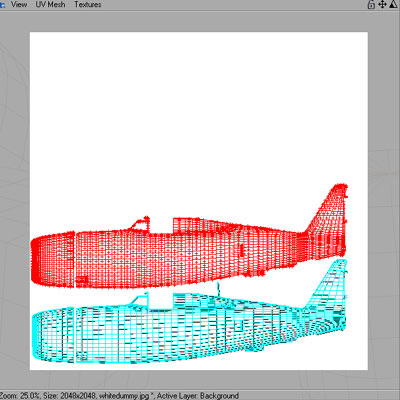Click the red mesh cockpit canopy frame
The image size is (400, 400).
coord(140,223)
